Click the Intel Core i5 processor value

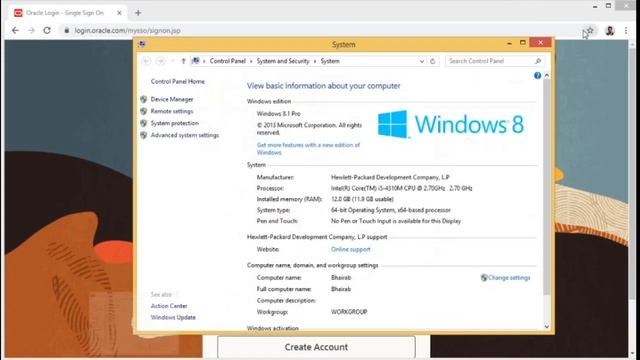pos(402,188)
